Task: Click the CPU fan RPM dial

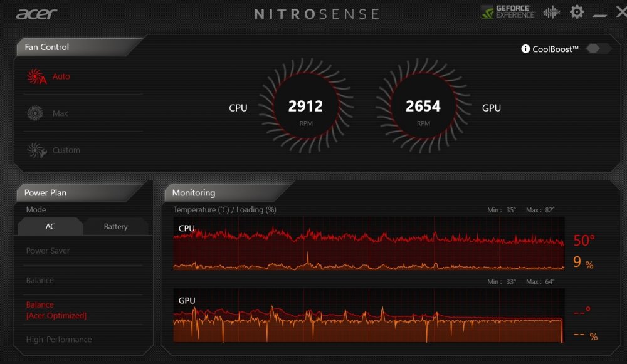Action: tap(305, 107)
